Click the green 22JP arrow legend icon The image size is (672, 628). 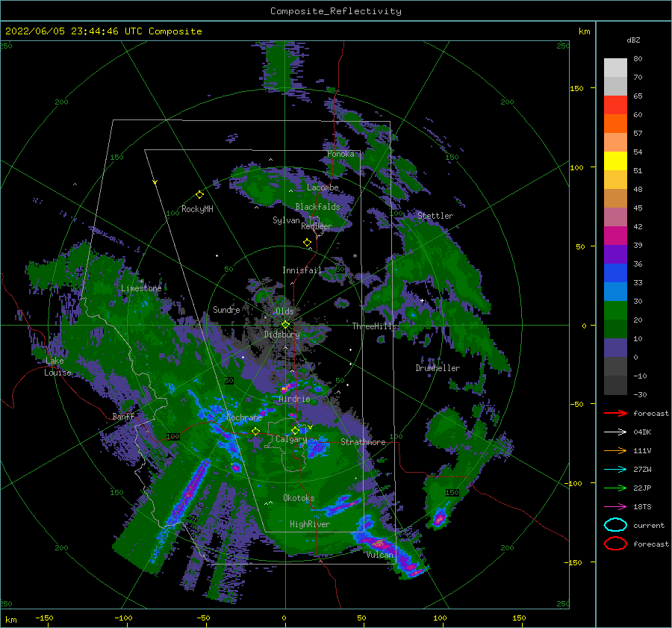pyautogui.click(x=615, y=488)
